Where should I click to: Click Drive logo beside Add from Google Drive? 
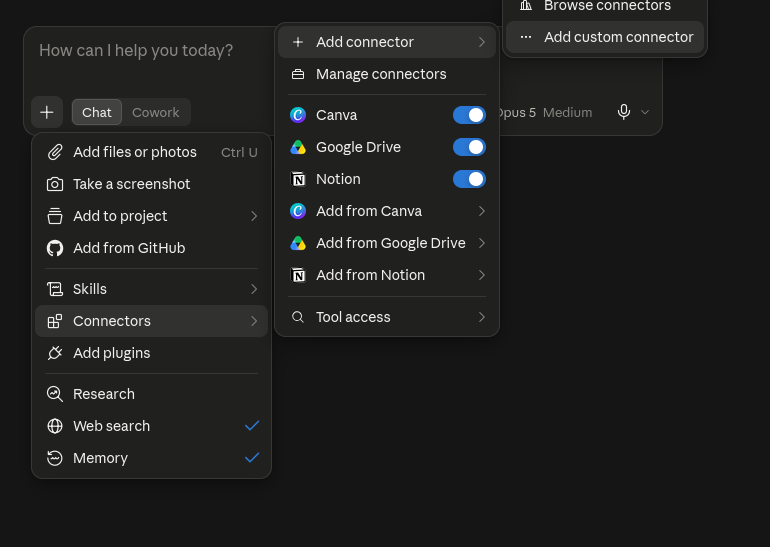[x=298, y=243]
